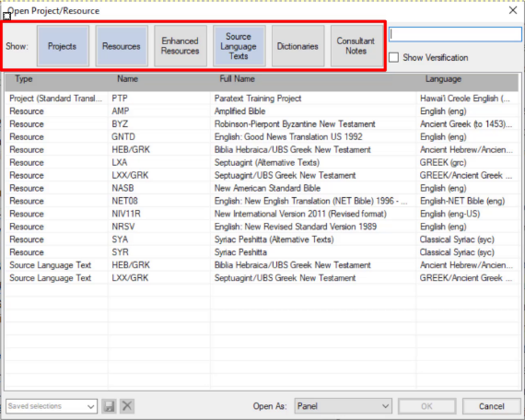The image size is (525, 420).
Task: Select the Paratext Training Project row
Action: [262, 99]
